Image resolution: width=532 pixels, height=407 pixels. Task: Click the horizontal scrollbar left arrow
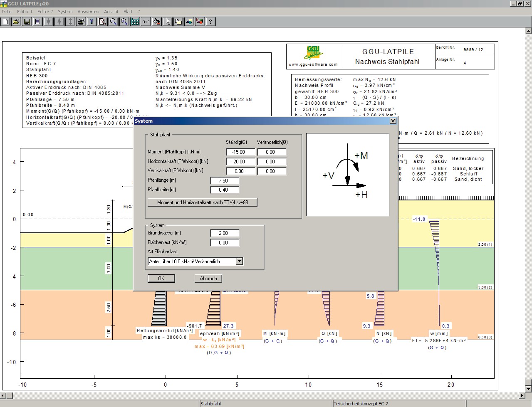tap(3, 395)
